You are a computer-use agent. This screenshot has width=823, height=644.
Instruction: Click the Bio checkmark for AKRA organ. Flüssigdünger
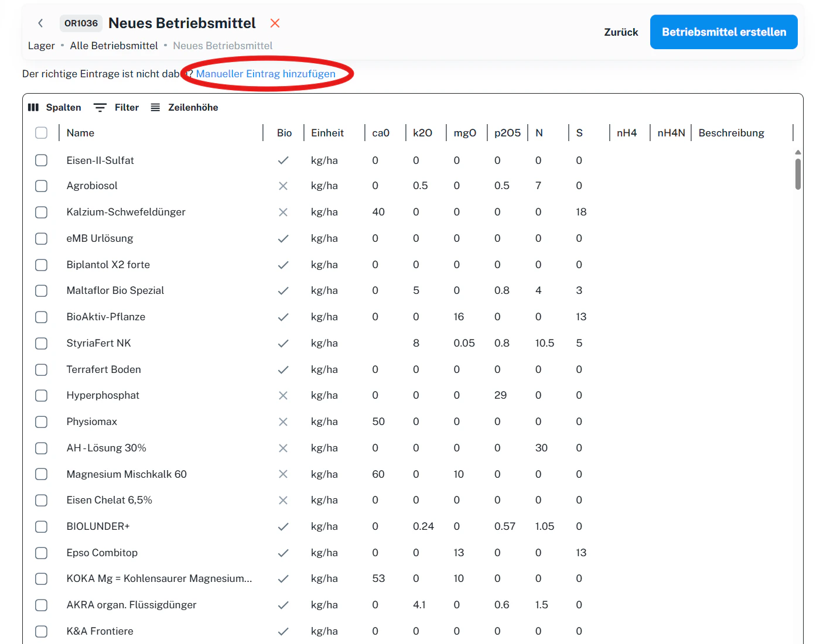(283, 605)
